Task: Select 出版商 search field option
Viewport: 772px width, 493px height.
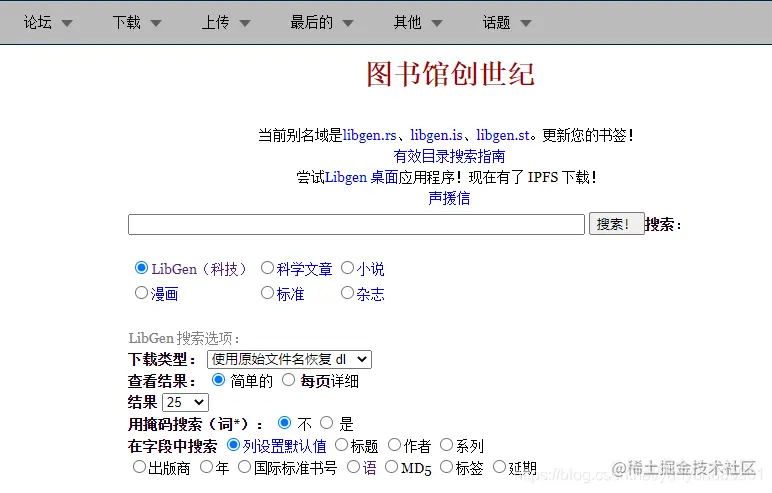Action: coord(139,466)
